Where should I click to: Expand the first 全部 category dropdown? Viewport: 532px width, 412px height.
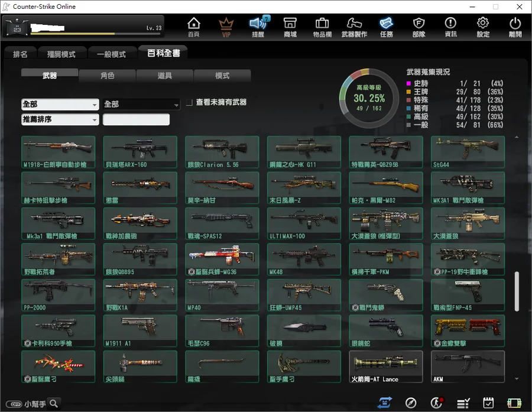60,104
